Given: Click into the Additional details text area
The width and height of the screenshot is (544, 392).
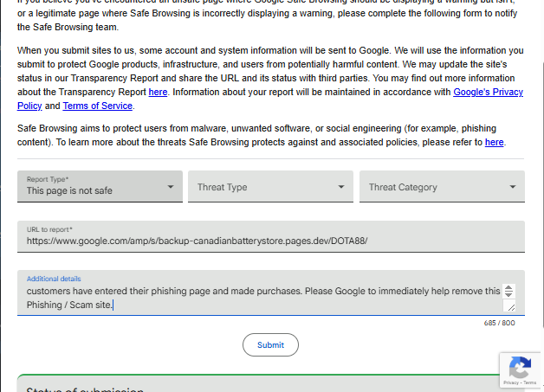Looking at the screenshot, I should (260, 298).
